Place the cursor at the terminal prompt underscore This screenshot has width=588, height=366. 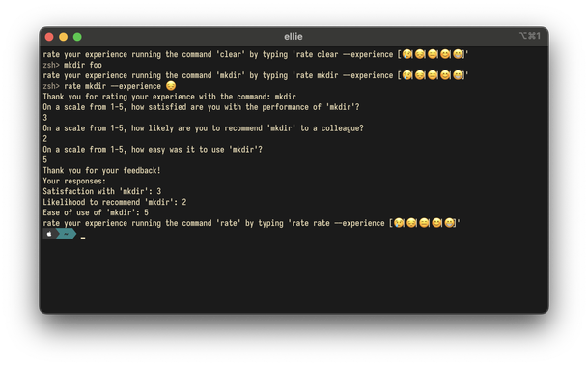(83, 238)
